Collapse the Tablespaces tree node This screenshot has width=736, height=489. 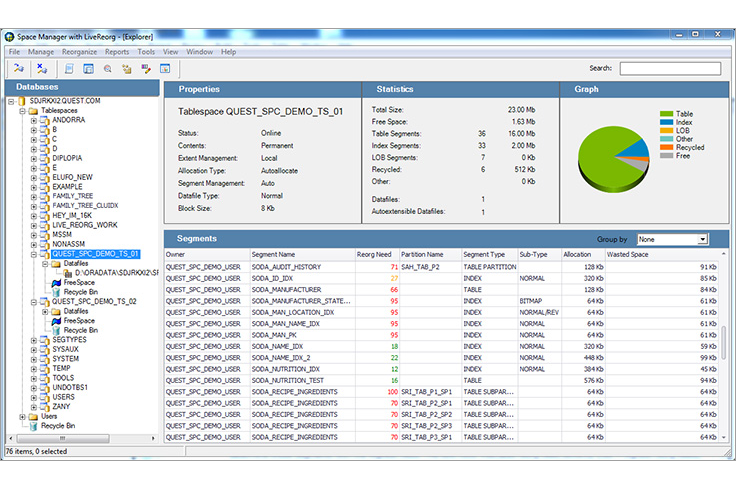(22, 111)
